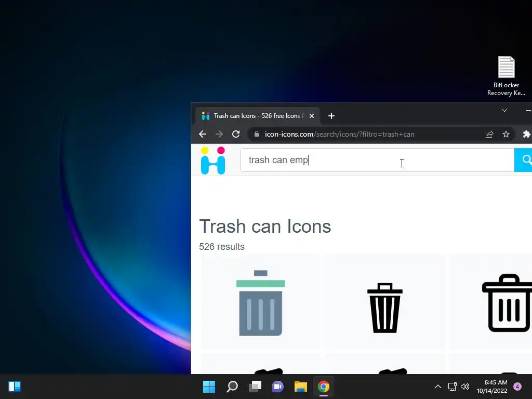Click the blue search magnifier button
532x399 pixels.
[524, 160]
